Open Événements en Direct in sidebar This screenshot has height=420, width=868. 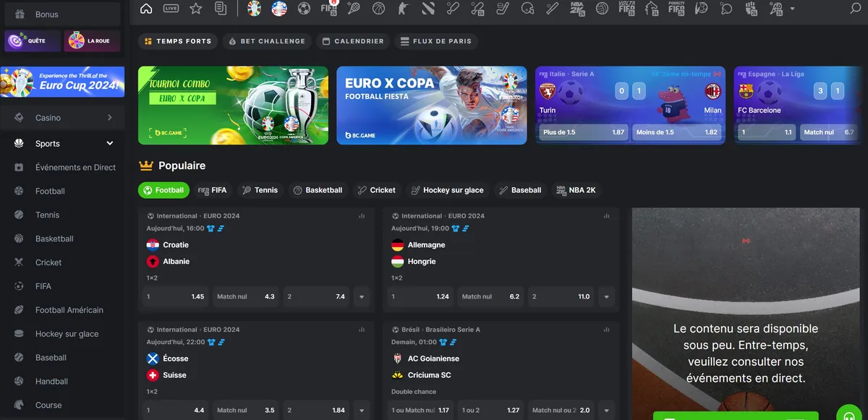click(x=75, y=168)
